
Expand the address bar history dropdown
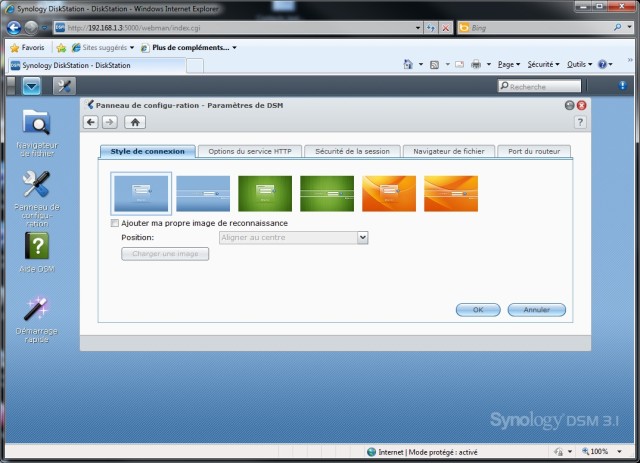tap(418, 28)
